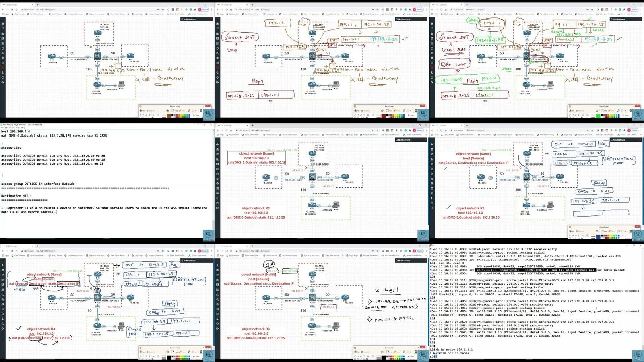Click the logout icon in top-left frame sidebar
The image size is (644, 362).
pyautogui.click(x=2, y=82)
